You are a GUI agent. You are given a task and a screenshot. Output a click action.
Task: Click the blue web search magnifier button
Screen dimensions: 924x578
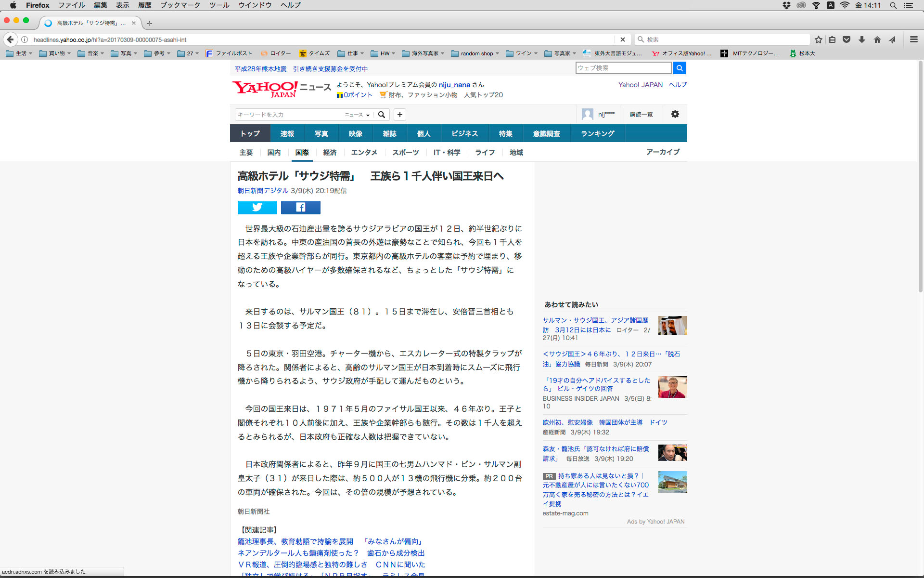679,68
